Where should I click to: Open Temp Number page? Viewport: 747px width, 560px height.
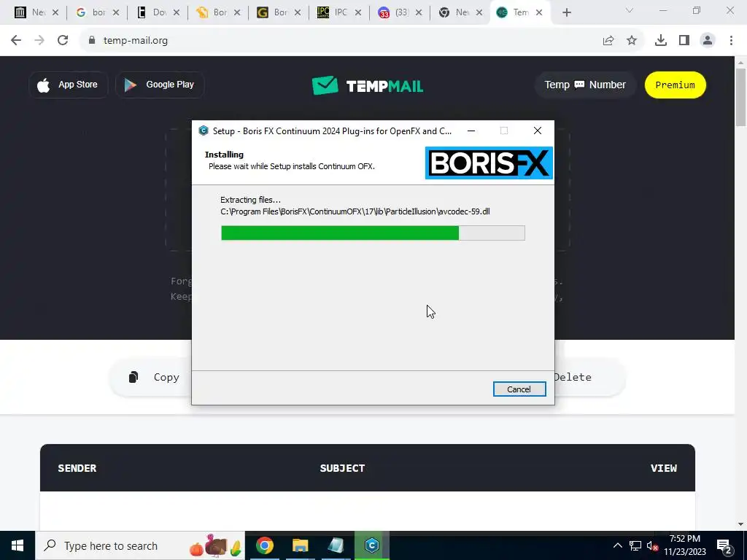[585, 85]
